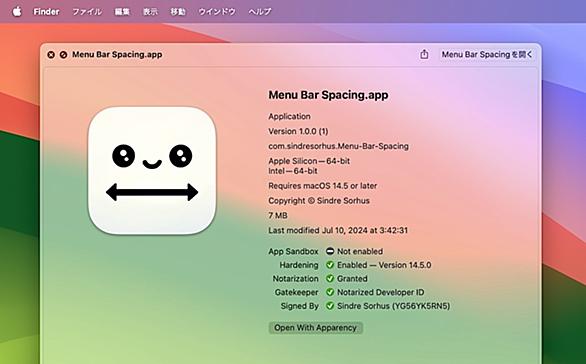This screenshot has height=364, width=586.
Task: Click the green Notarization checkmark icon
Action: [x=330, y=278]
